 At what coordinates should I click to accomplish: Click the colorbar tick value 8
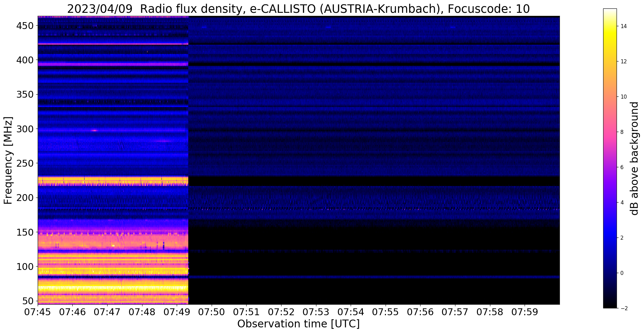(622, 132)
